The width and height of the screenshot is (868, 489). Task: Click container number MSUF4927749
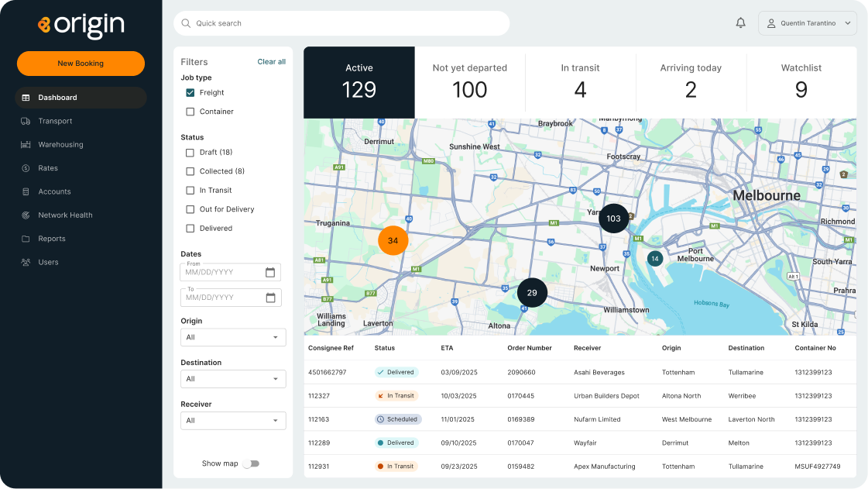coord(818,467)
